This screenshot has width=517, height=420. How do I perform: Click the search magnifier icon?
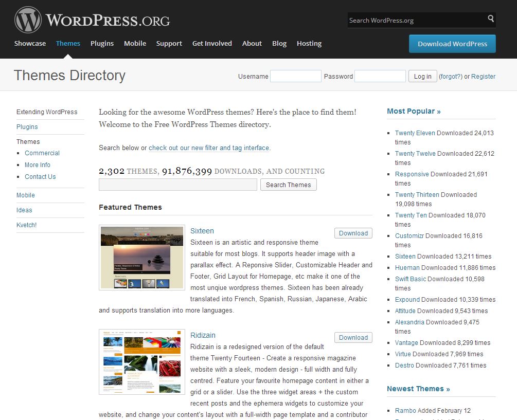coord(491,19)
